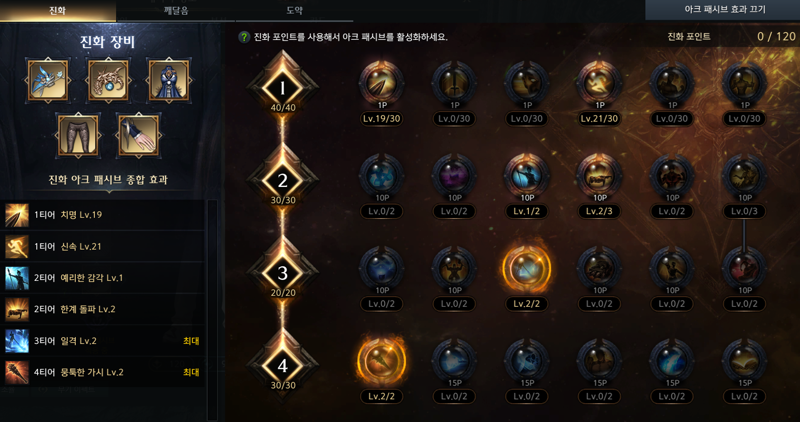The image size is (800, 422).
Task: Click the tier 4 diamond marker 30/30
Action: click(x=283, y=365)
